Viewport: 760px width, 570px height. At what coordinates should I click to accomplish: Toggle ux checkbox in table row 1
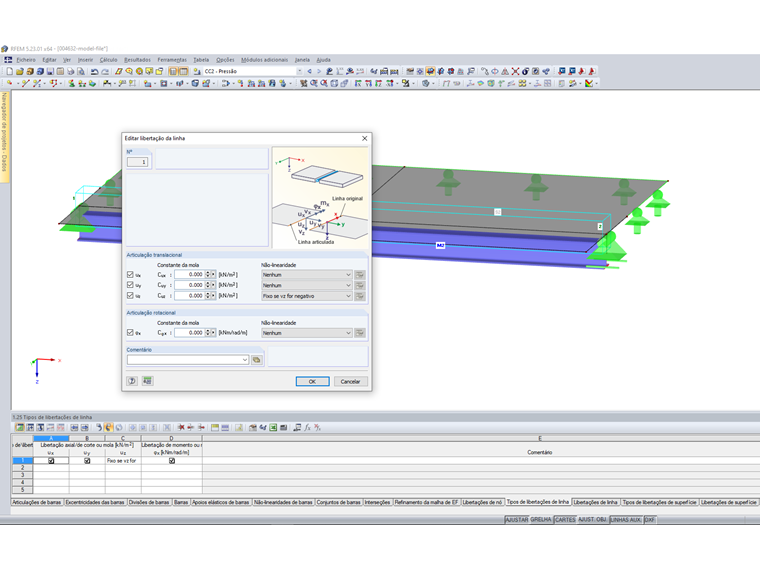point(51,461)
